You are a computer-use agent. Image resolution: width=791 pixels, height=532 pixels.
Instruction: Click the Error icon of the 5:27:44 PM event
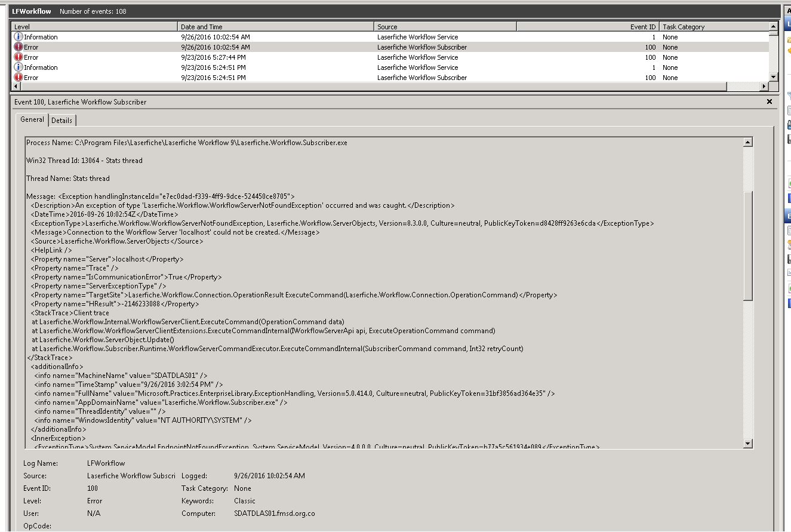[18, 57]
